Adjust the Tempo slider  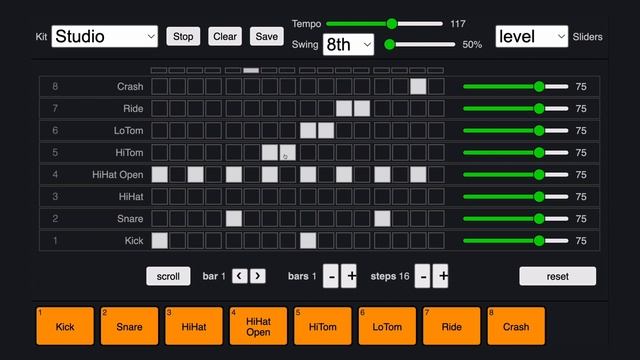tap(384, 24)
